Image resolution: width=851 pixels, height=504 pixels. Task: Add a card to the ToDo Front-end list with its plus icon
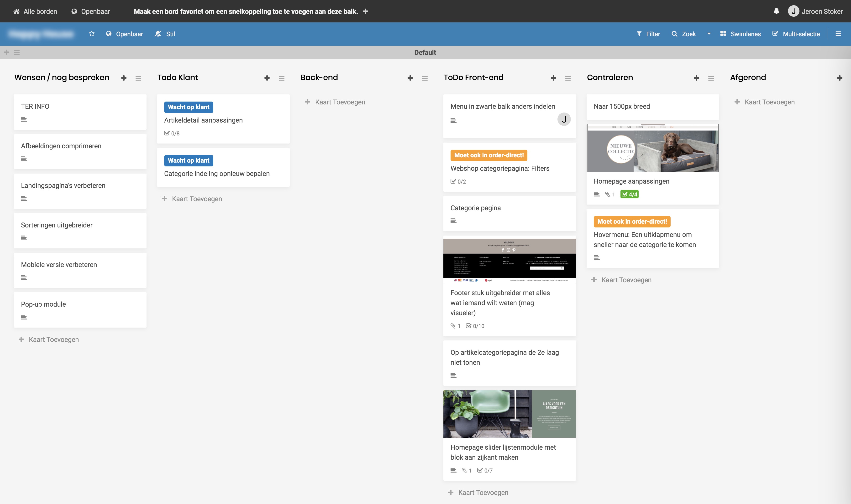click(x=553, y=78)
